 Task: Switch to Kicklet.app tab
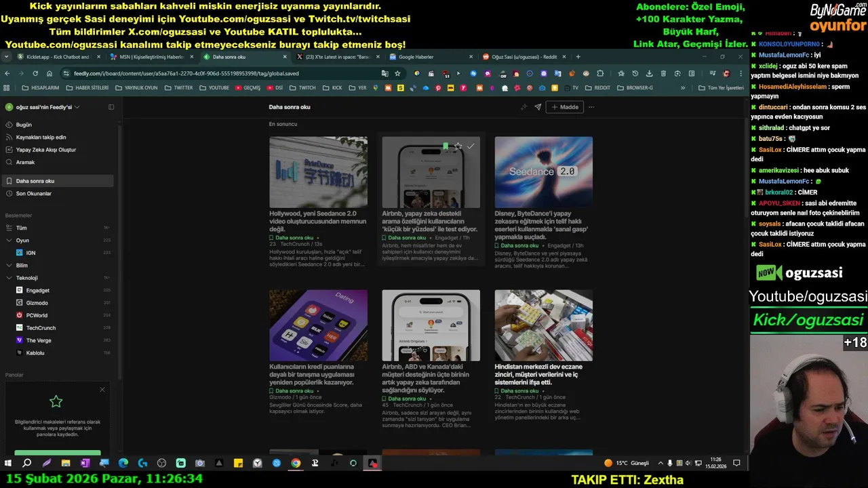(x=58, y=57)
